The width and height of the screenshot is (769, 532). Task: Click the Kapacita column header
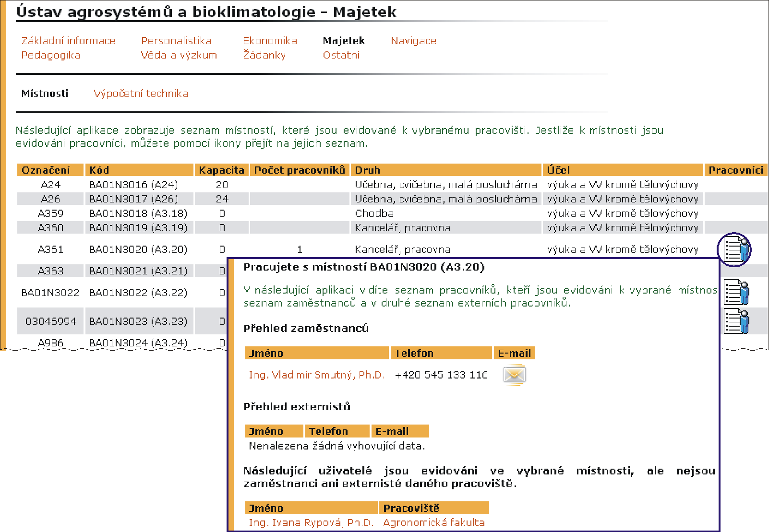tap(222, 170)
